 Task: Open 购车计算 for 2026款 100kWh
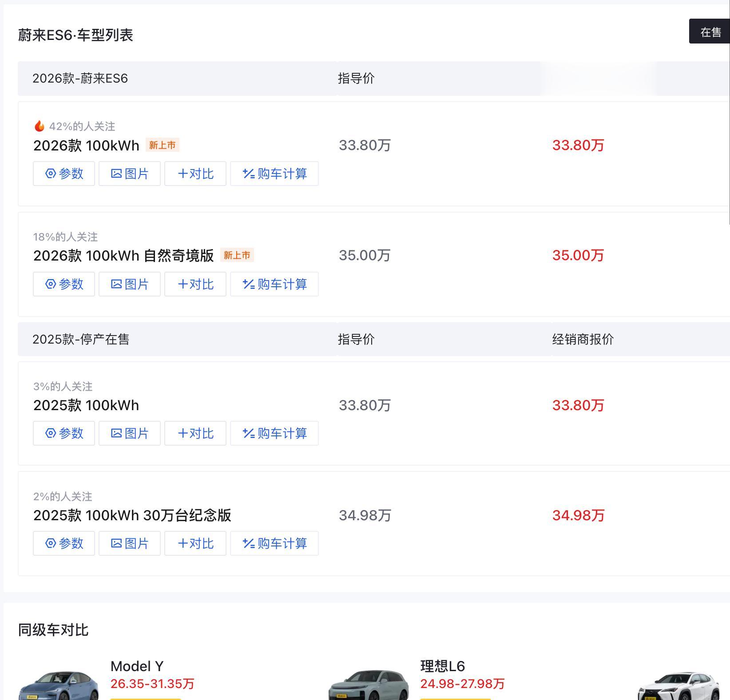coord(274,174)
